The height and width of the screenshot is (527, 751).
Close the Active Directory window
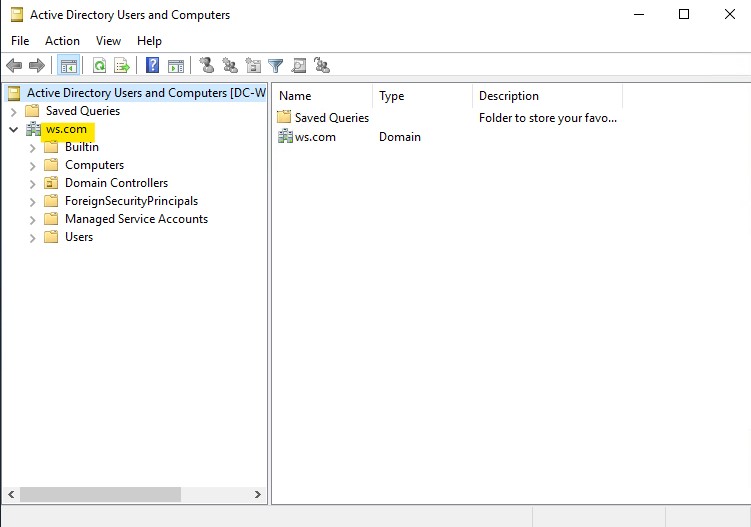click(x=729, y=14)
